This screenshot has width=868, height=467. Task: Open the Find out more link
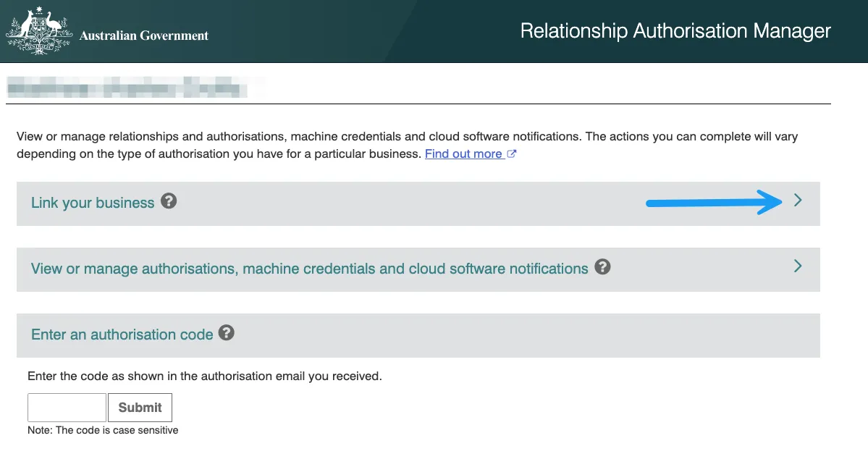[463, 154]
